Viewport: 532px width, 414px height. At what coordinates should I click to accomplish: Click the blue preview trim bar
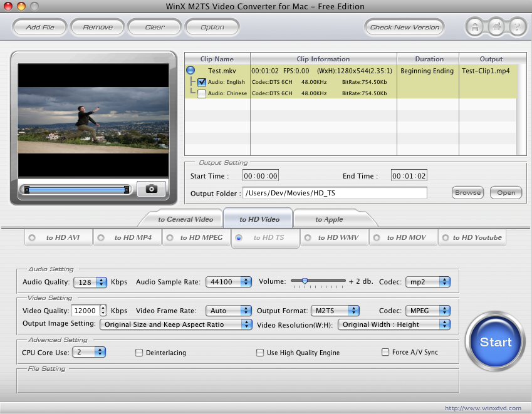tap(76, 190)
